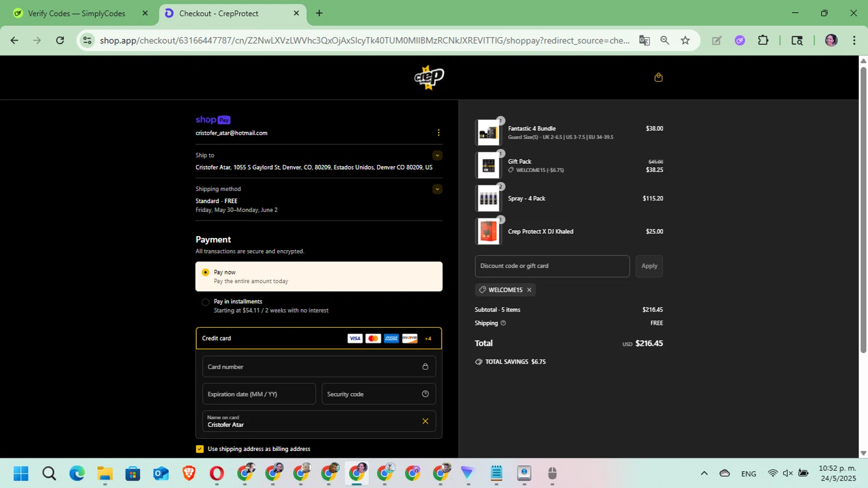Click the lock icon in Card number field
The width and height of the screenshot is (868, 488).
tap(425, 366)
